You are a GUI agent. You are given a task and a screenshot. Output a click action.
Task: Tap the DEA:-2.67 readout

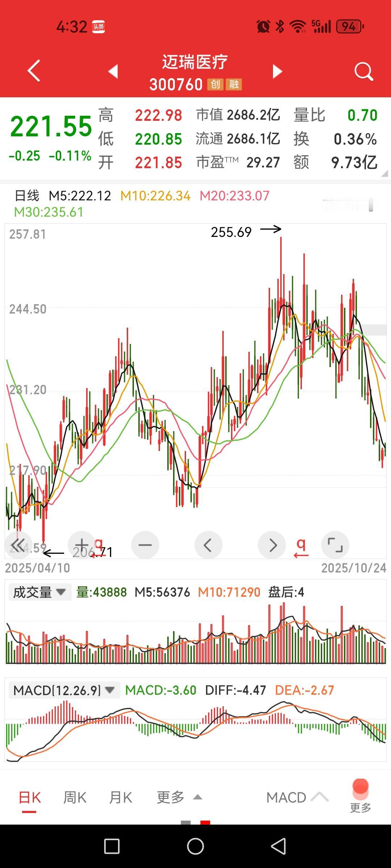point(304,690)
